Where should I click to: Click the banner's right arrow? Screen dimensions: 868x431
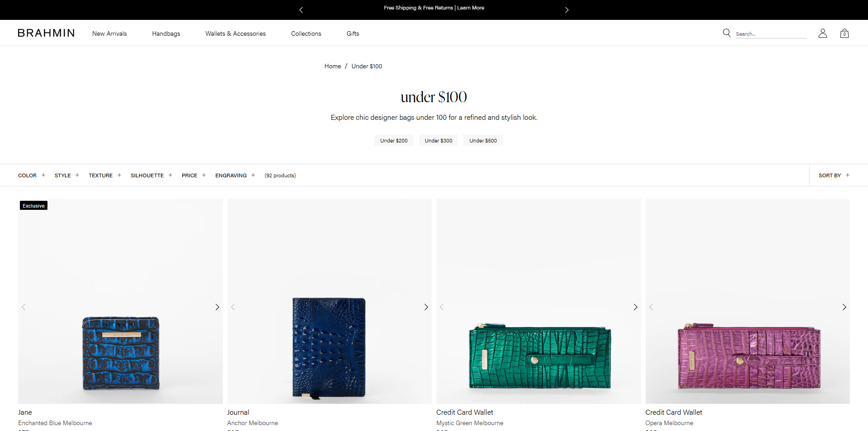(x=567, y=9)
